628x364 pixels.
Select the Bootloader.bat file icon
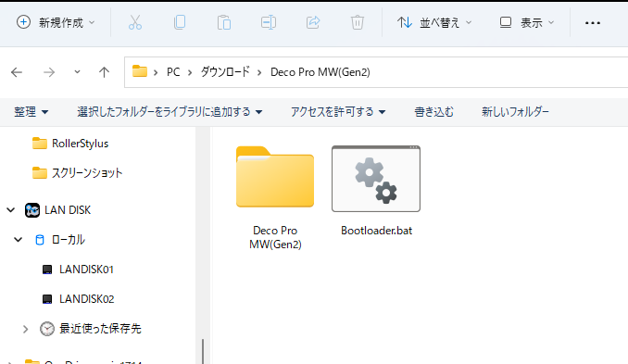coord(376,179)
